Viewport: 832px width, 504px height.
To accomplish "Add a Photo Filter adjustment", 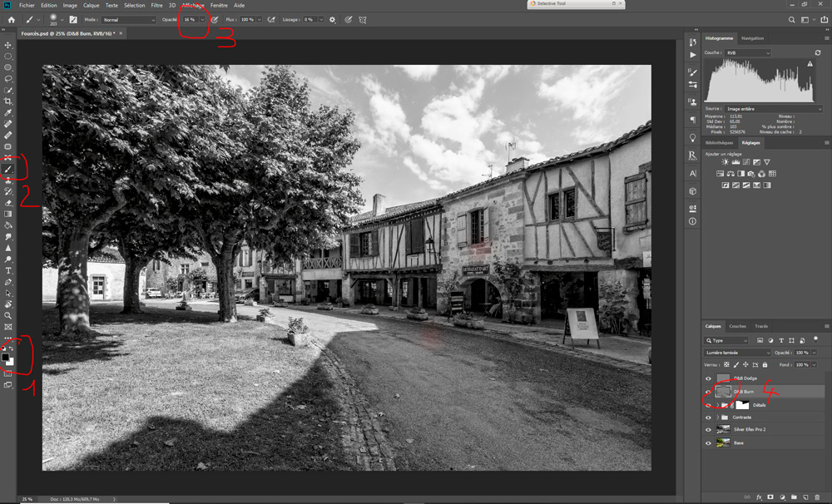I will point(751,174).
